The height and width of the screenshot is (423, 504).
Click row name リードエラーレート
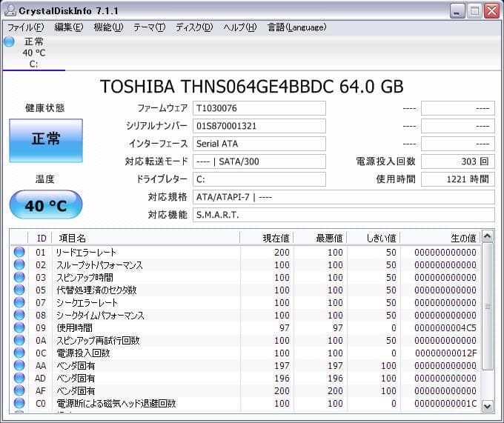[x=86, y=253]
